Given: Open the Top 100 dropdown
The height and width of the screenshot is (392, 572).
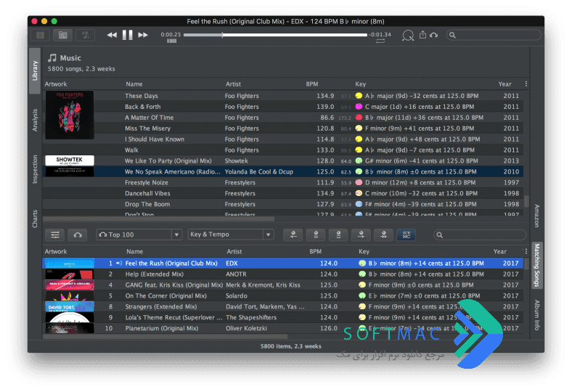Looking at the screenshot, I should coord(139,234).
